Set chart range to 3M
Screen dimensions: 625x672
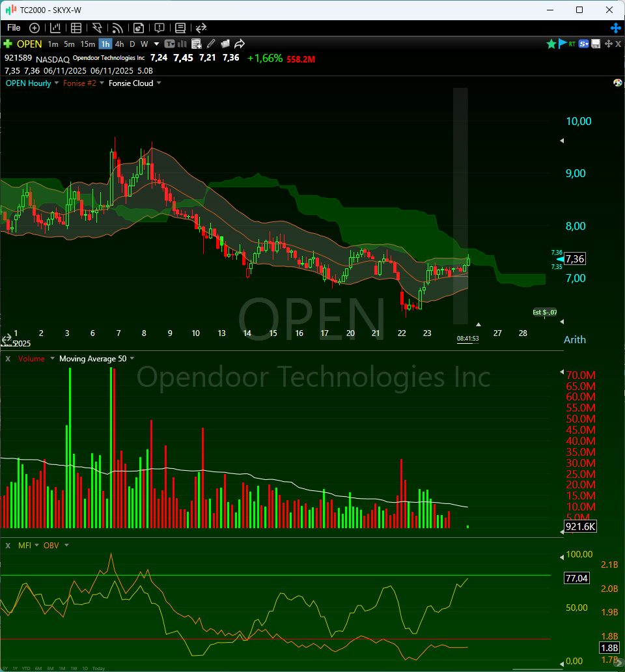coord(50,669)
